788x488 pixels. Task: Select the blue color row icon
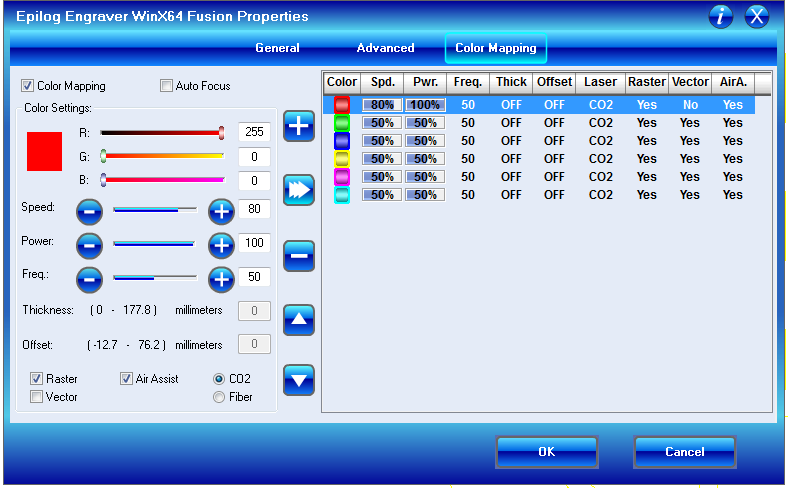pos(342,141)
